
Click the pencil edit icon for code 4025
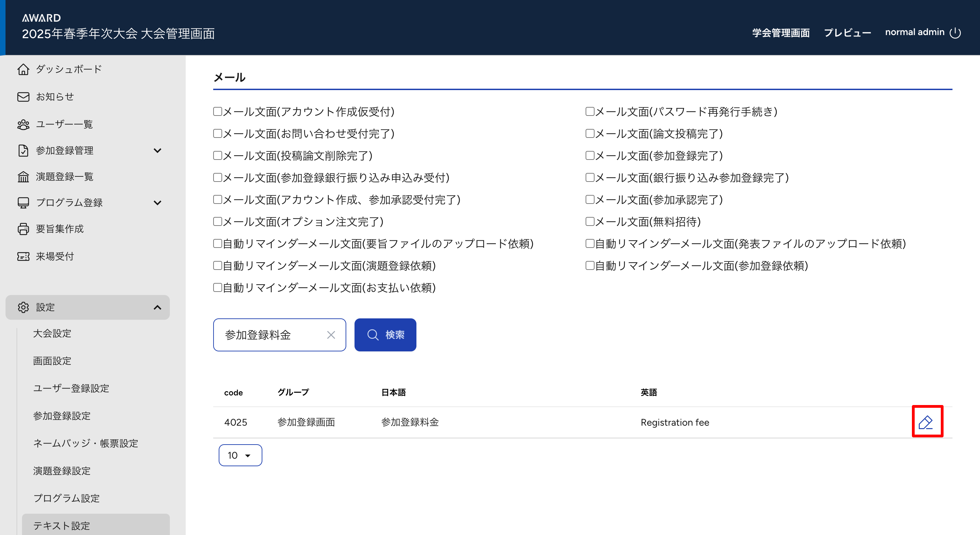(927, 422)
